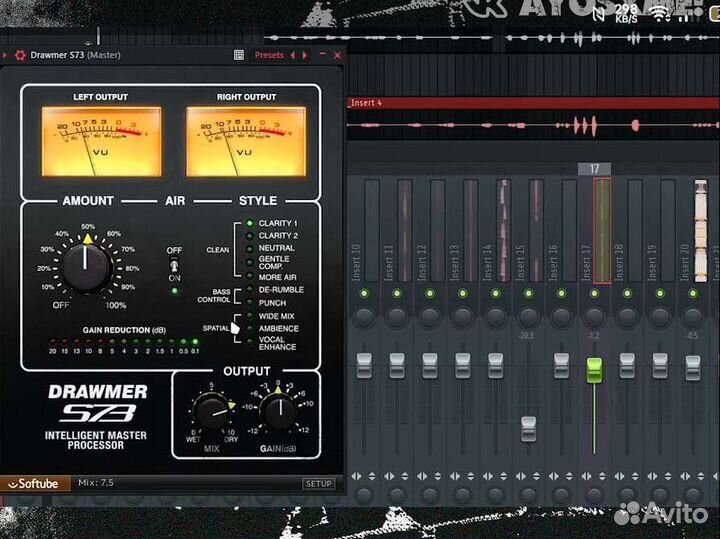The width and height of the screenshot is (720, 539).
Task: Click the Wi-Fi status icon
Action: [659, 15]
